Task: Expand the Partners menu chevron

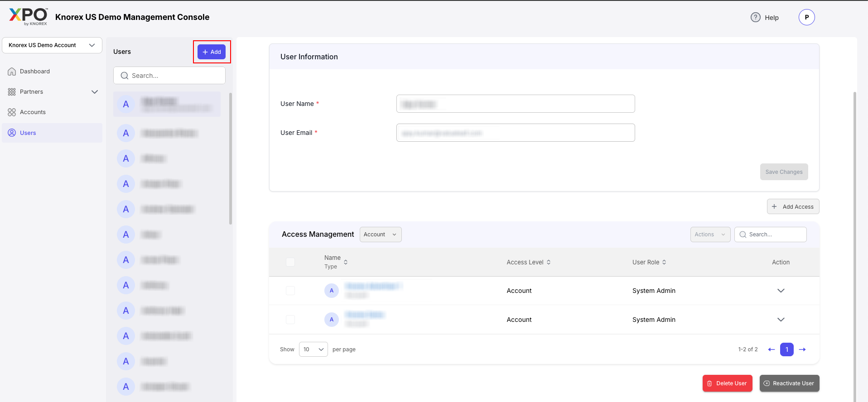Action: 95,92
